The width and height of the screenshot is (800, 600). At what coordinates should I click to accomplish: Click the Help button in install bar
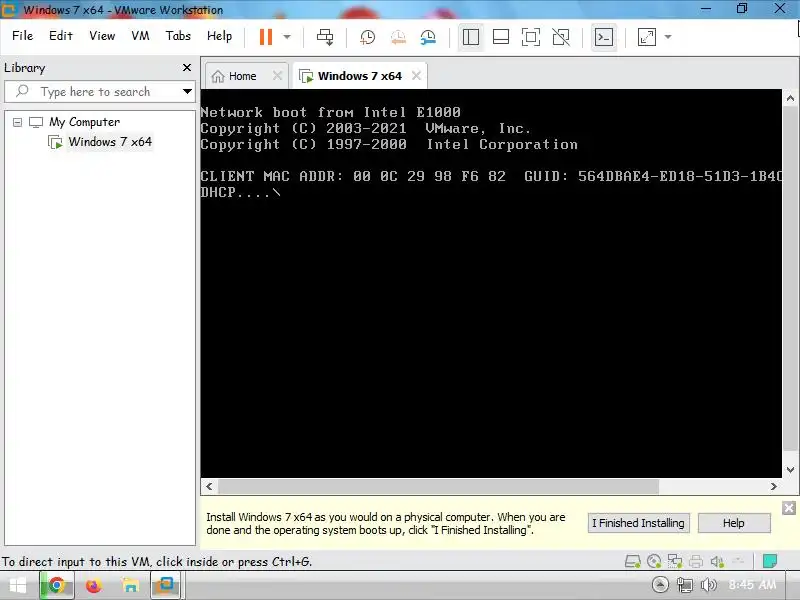(734, 523)
